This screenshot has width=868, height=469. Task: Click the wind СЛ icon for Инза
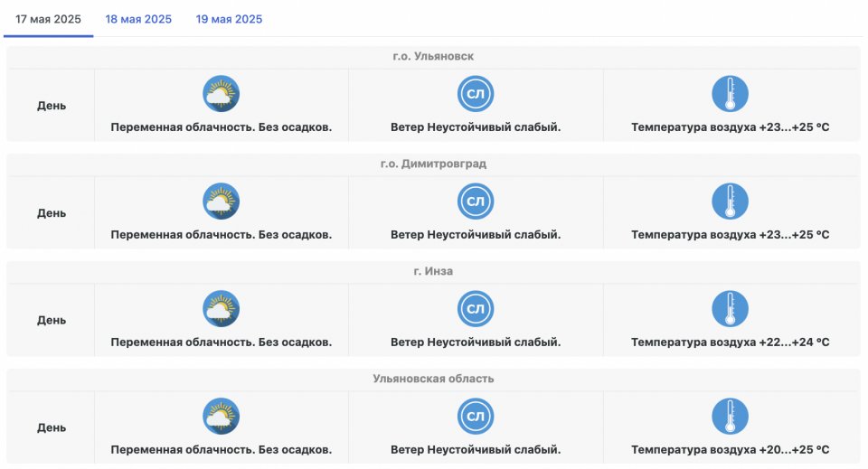click(x=476, y=309)
